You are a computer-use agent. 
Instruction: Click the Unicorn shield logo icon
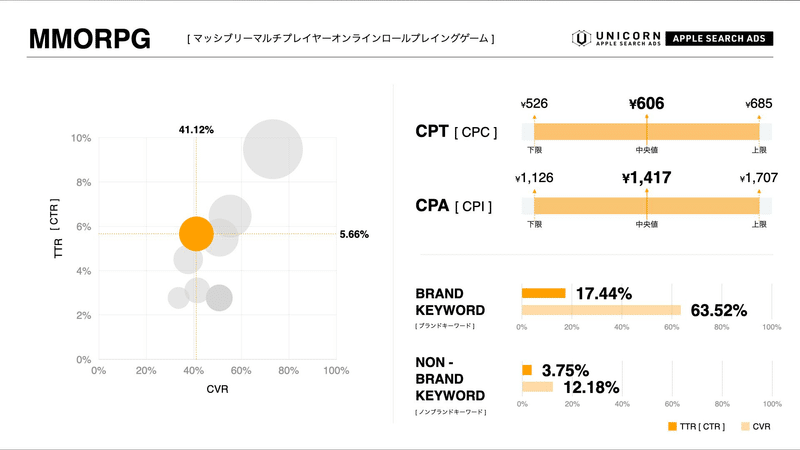581,38
